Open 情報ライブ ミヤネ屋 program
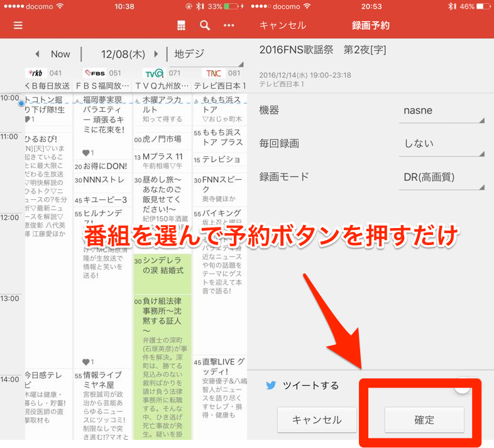This screenshot has height=448, width=494. coord(102,404)
